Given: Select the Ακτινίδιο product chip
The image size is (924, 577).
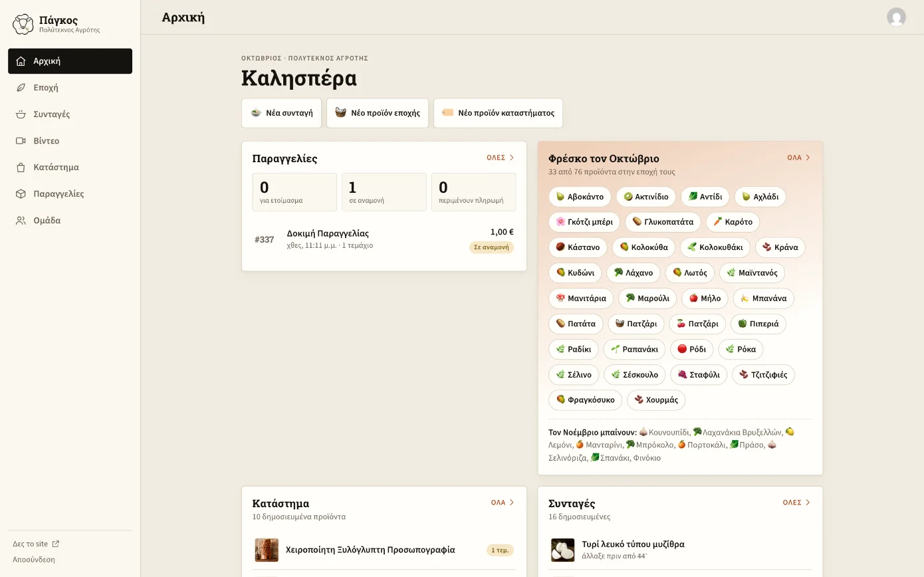Looking at the screenshot, I should (646, 197).
